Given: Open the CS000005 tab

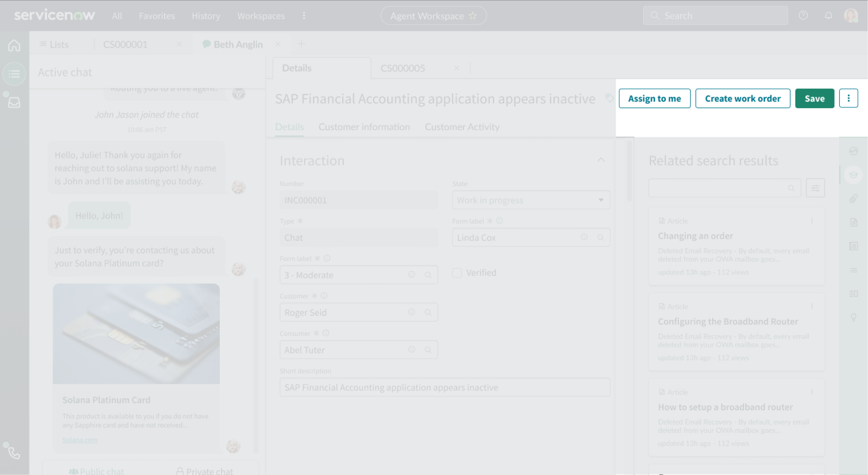Looking at the screenshot, I should click(x=402, y=68).
